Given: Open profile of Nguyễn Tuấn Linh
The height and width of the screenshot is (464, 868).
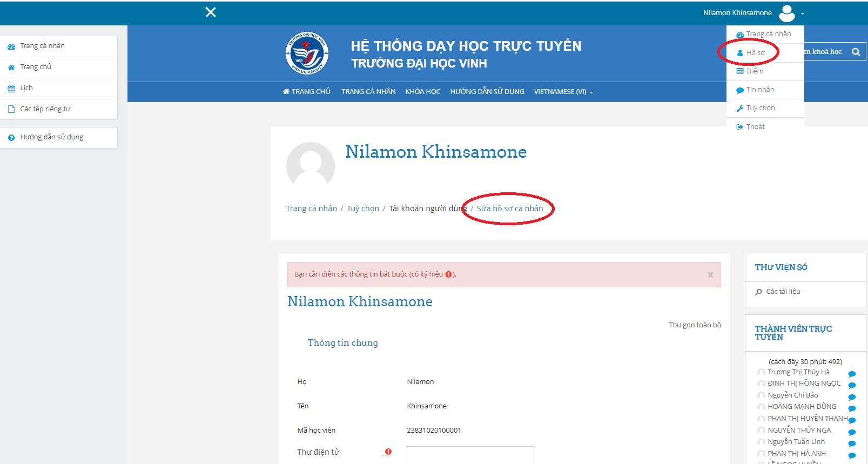Looking at the screenshot, I should [796, 442].
